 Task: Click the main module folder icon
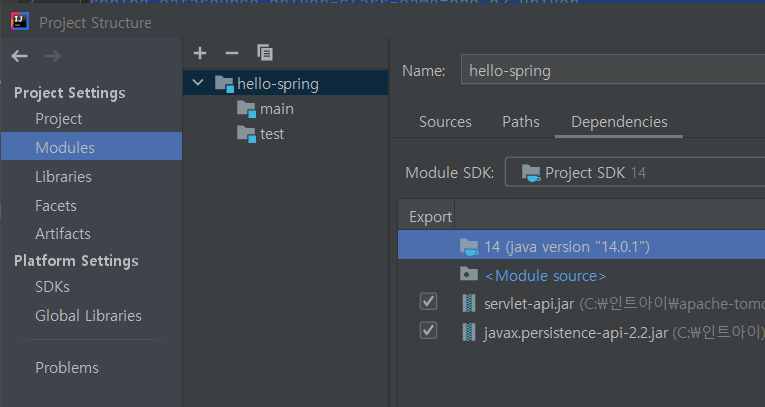246,109
